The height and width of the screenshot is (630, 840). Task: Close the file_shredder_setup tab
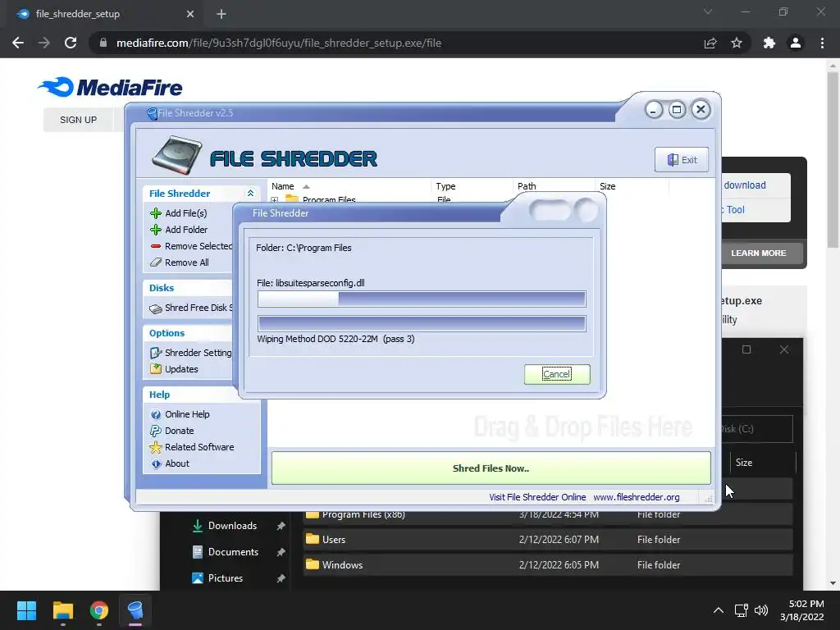190,14
